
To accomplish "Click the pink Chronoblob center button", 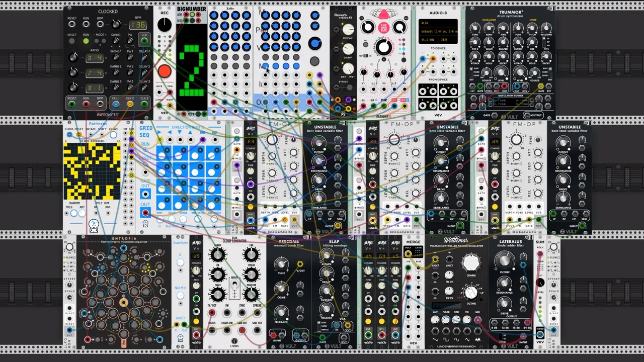I will (383, 28).
